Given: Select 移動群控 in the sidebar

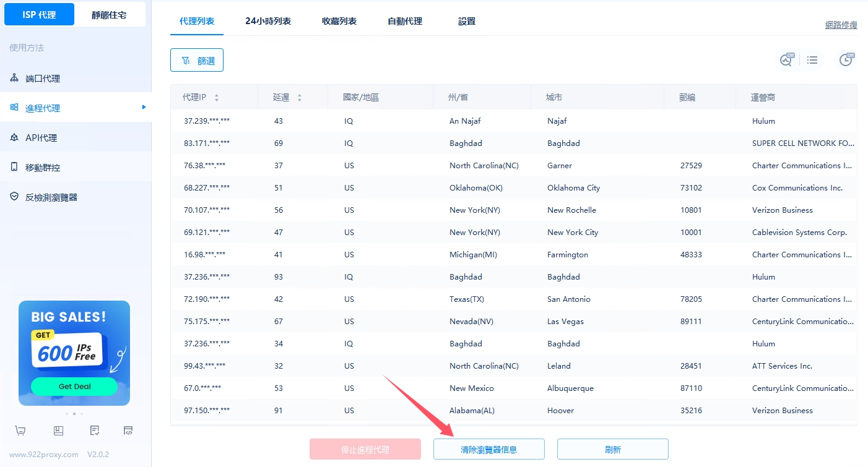Looking at the screenshot, I should pyautogui.click(x=43, y=168).
